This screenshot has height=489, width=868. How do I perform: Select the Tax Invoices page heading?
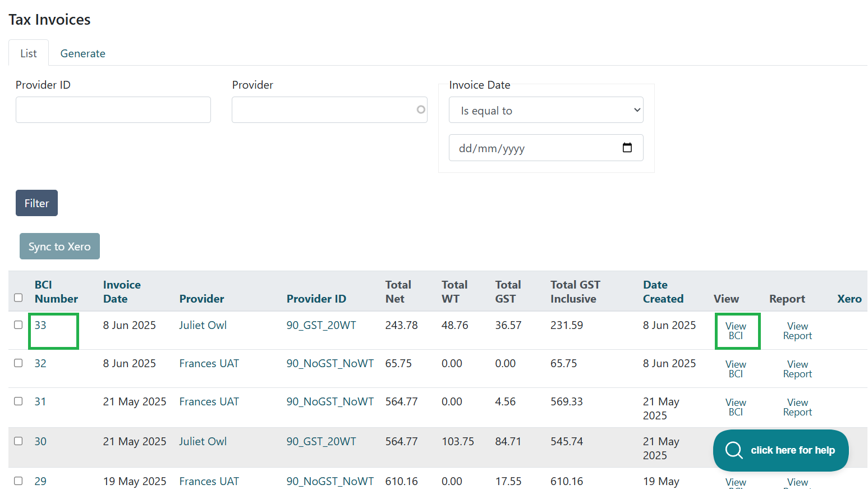pyautogui.click(x=49, y=20)
